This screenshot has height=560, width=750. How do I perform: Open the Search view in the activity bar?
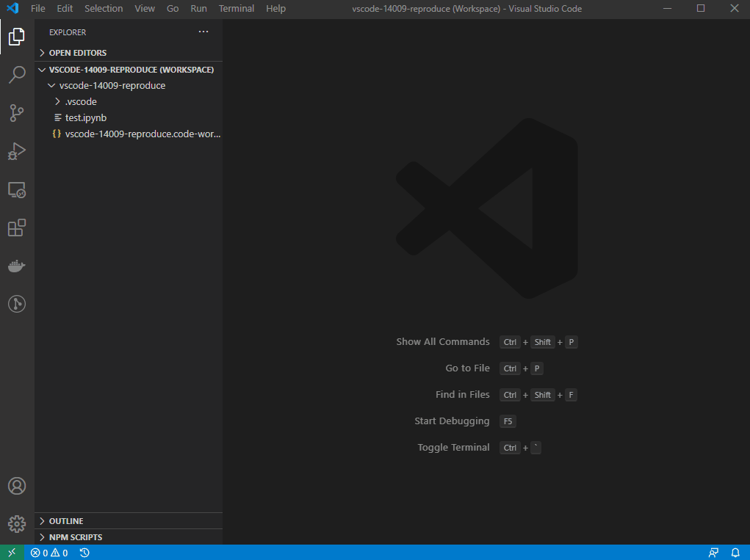[17, 75]
